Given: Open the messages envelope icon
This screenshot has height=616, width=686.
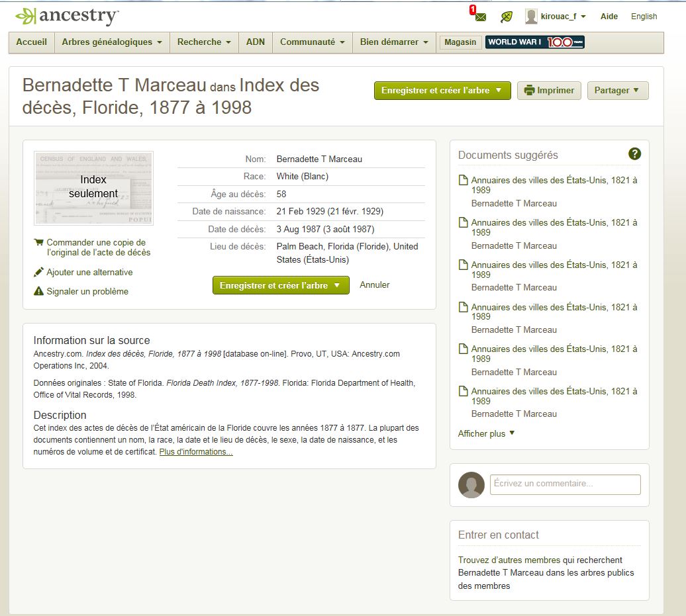Looking at the screenshot, I should click(x=480, y=17).
